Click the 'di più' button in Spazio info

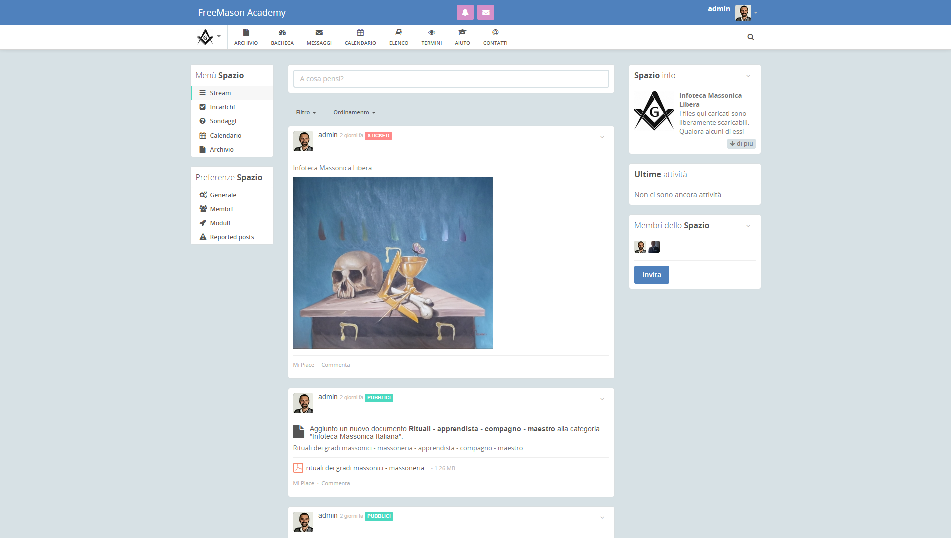[x=741, y=144]
